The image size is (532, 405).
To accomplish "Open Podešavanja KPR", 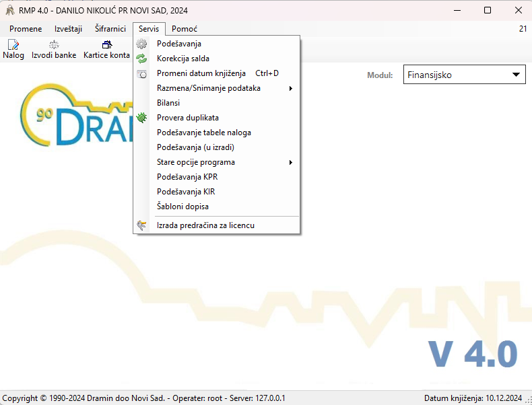I will pos(216,177).
